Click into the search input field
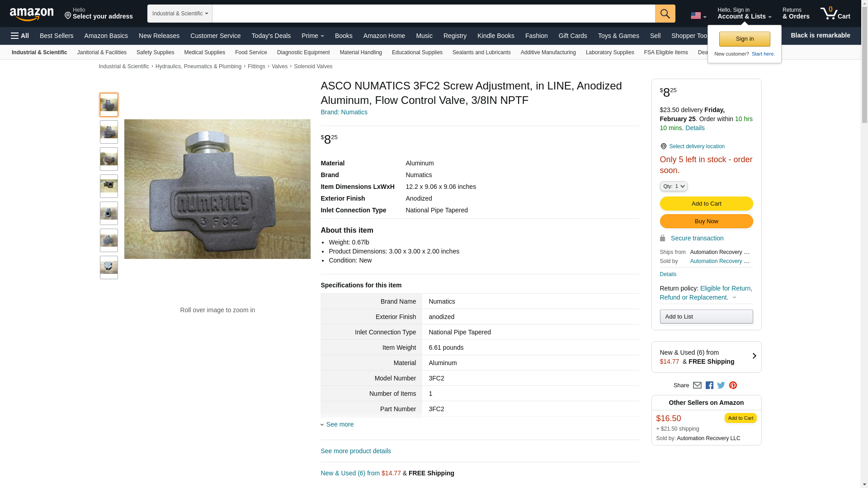This screenshot has width=868, height=488. pyautogui.click(x=433, y=14)
